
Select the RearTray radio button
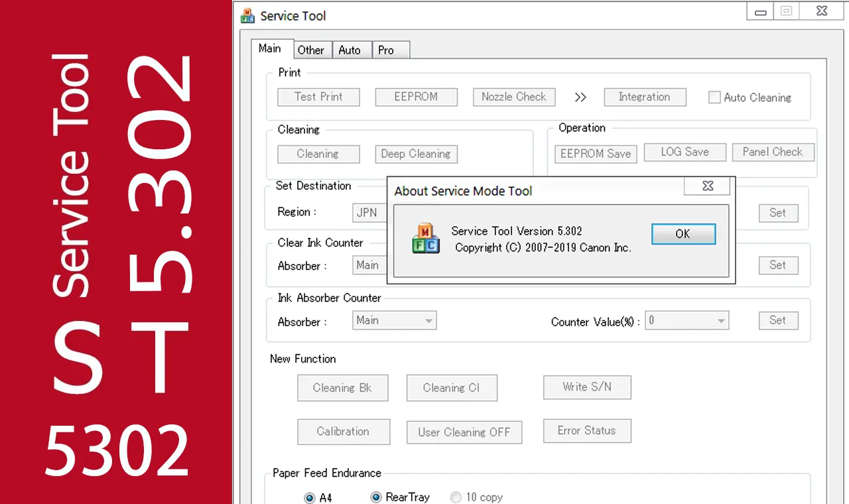click(x=376, y=497)
